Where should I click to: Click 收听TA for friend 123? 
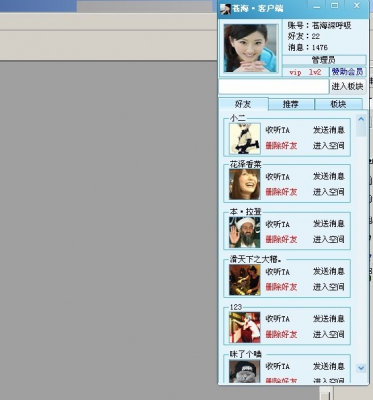(x=278, y=319)
